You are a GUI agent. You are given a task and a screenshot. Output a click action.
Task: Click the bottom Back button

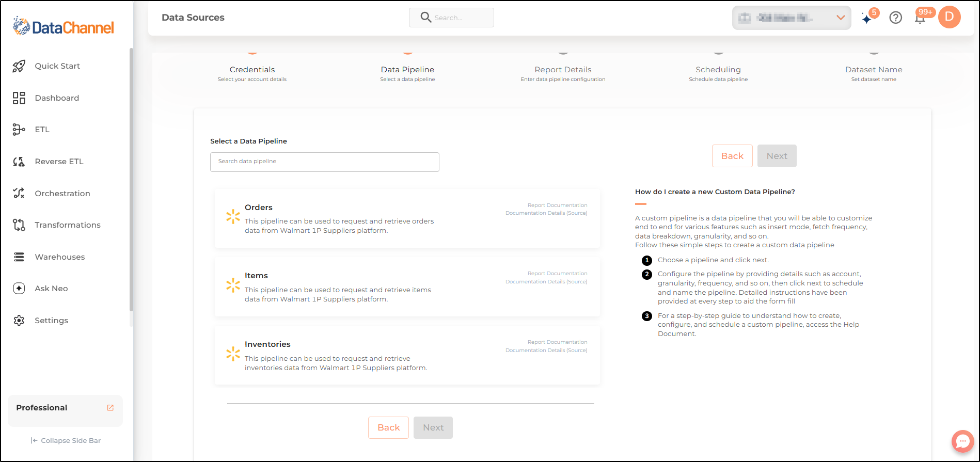pyautogui.click(x=388, y=427)
